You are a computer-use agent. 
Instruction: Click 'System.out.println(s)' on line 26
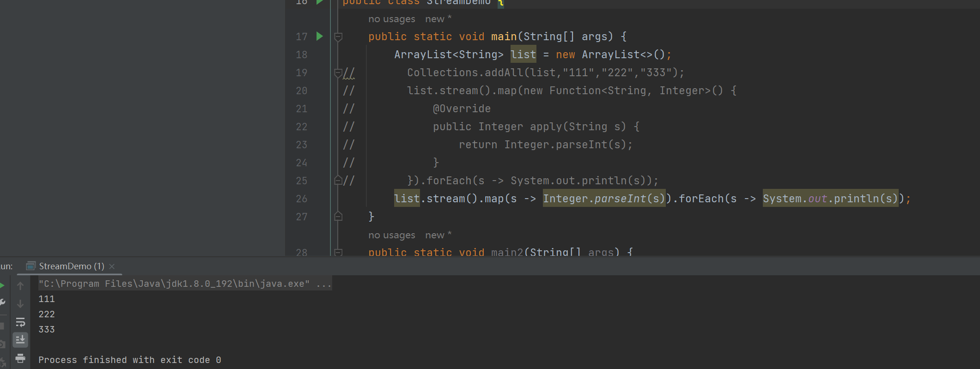(x=830, y=199)
